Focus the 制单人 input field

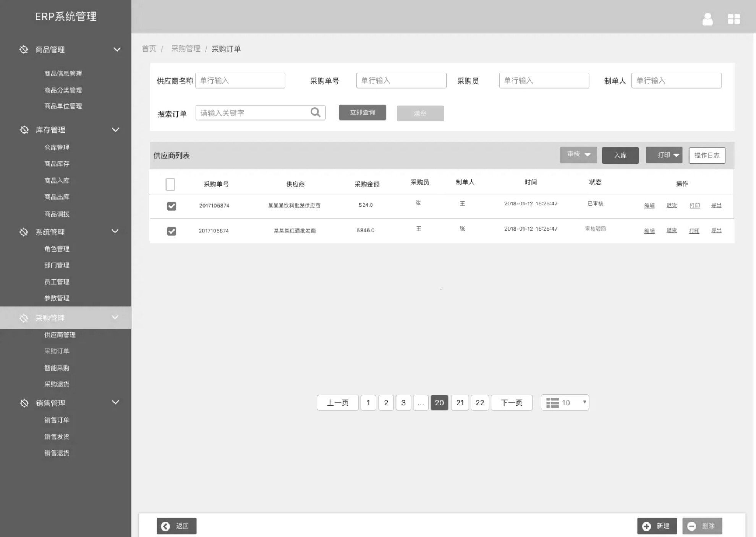click(x=677, y=81)
